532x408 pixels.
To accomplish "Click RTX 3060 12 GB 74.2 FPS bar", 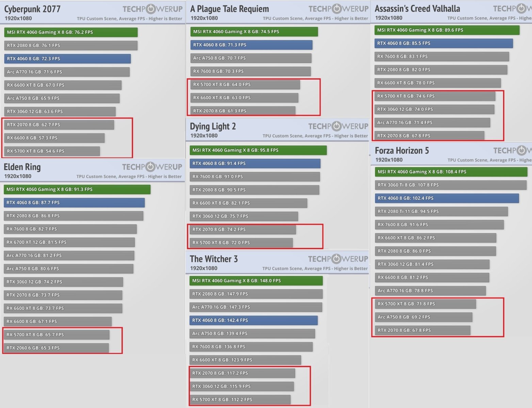I will 64,282.
